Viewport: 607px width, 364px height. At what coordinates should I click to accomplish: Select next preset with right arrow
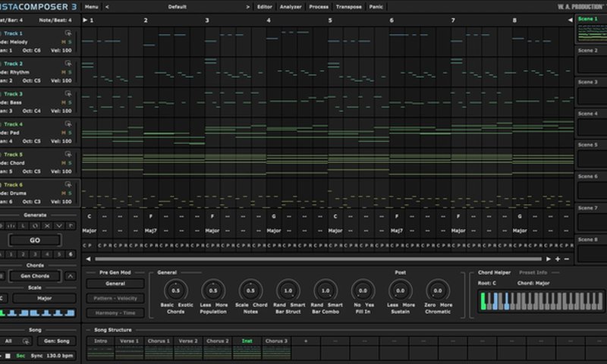click(248, 6)
